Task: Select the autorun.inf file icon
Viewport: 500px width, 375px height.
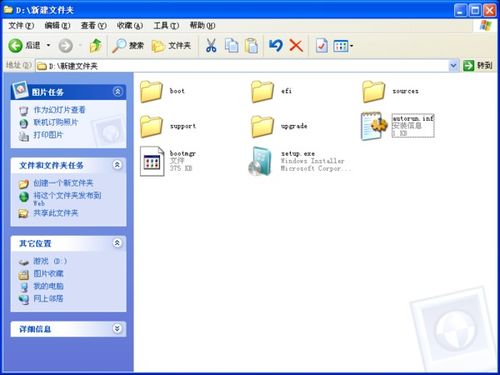Action: 374,126
